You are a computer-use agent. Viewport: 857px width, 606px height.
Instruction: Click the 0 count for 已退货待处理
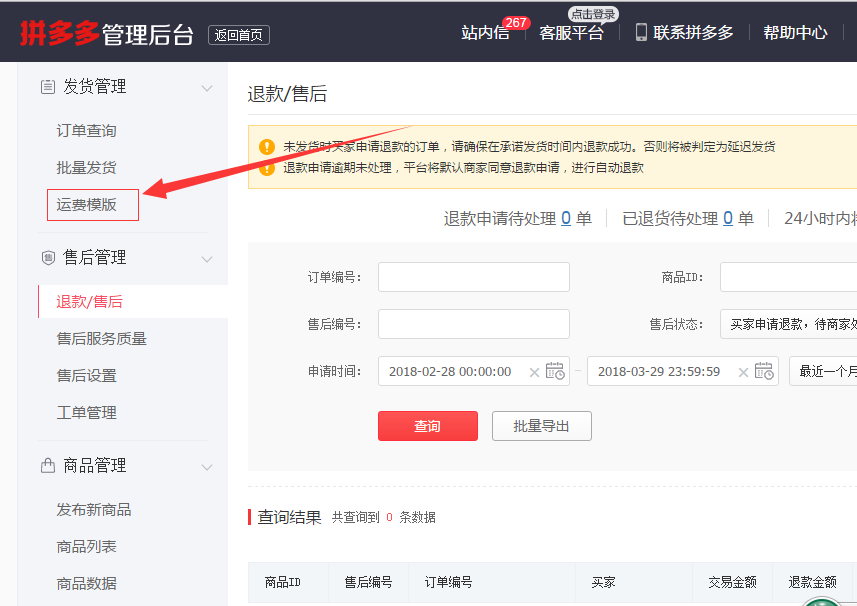click(728, 219)
